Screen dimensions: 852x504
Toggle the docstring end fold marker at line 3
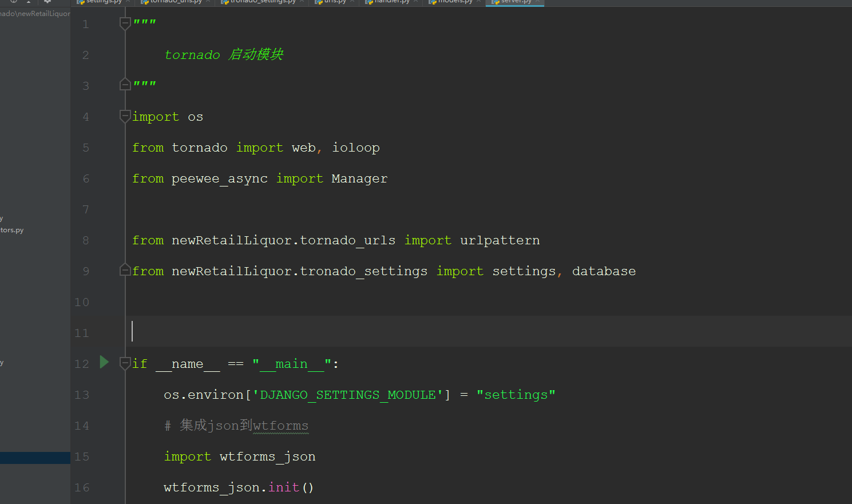pyautogui.click(x=125, y=84)
